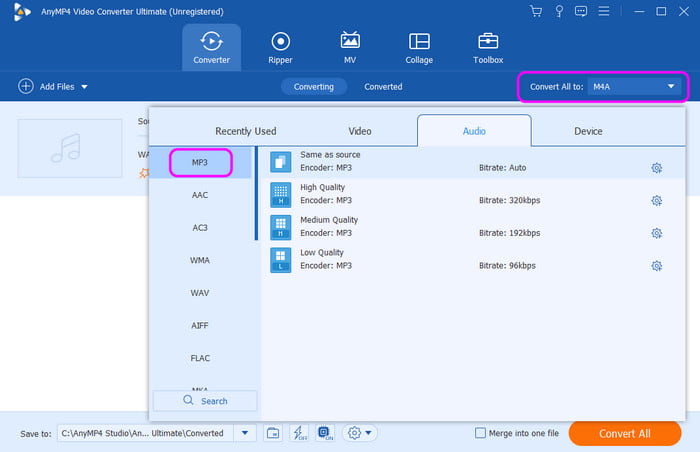Open settings for High Quality preset
700x452 pixels.
click(x=656, y=201)
